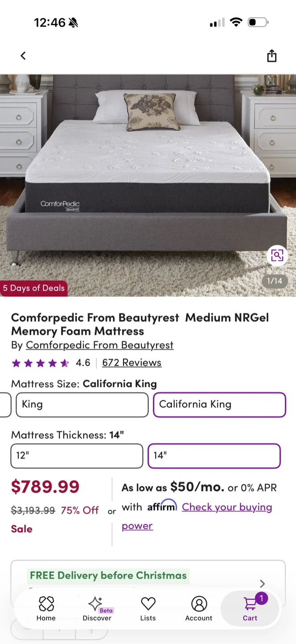Viewport: 296px width, 644px height.
Task: Expand FREE Delivery before Christmas details
Action: (262, 583)
